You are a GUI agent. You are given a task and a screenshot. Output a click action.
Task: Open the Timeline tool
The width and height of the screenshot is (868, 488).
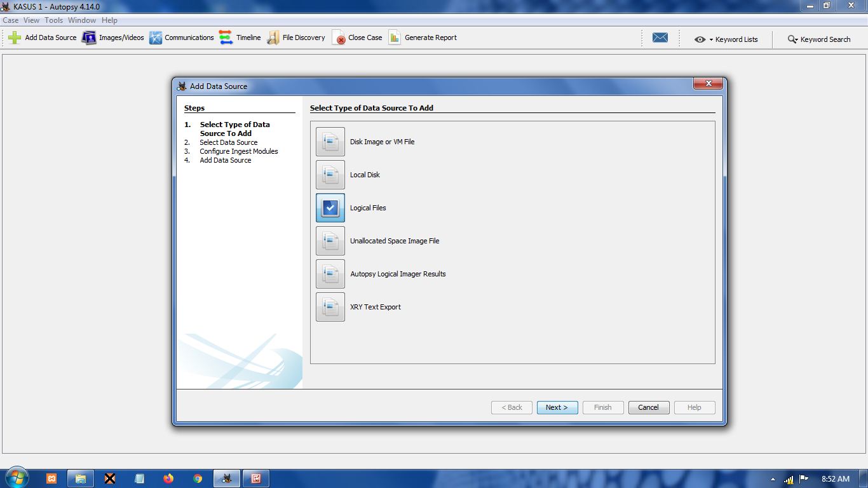click(226, 37)
